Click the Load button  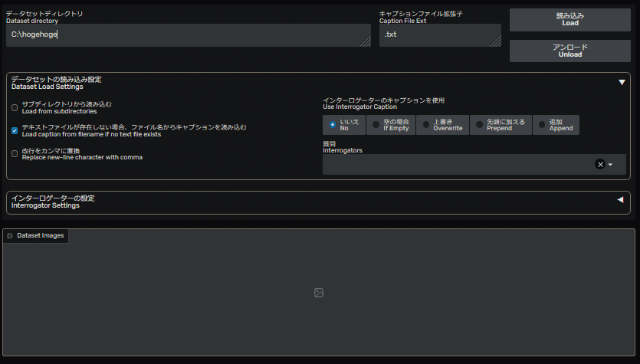point(569,20)
